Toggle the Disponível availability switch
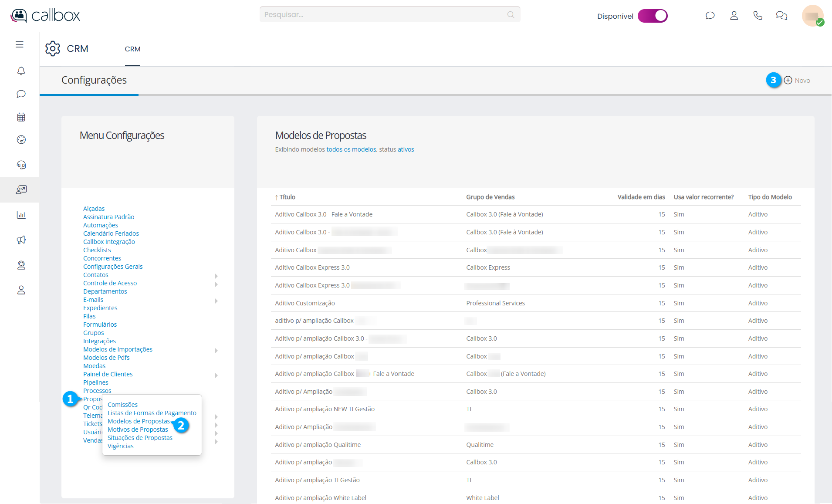Image resolution: width=832 pixels, height=504 pixels. (x=652, y=16)
